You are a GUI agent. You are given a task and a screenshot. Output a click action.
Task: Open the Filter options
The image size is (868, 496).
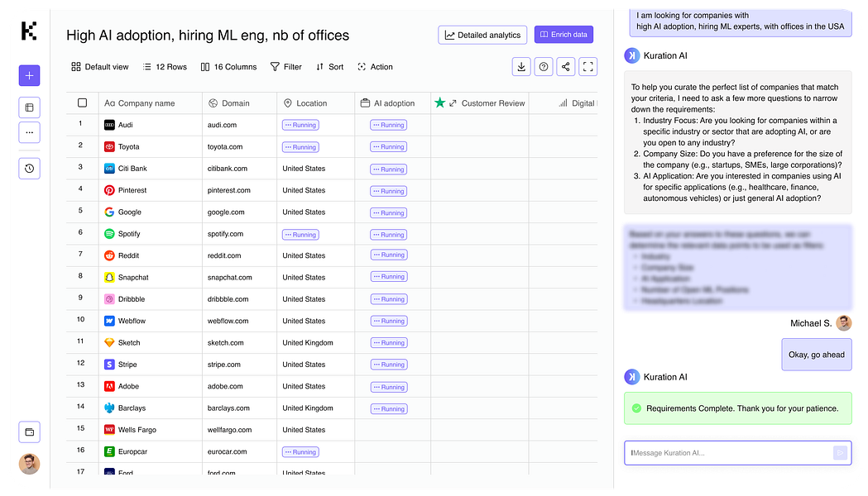click(x=285, y=67)
